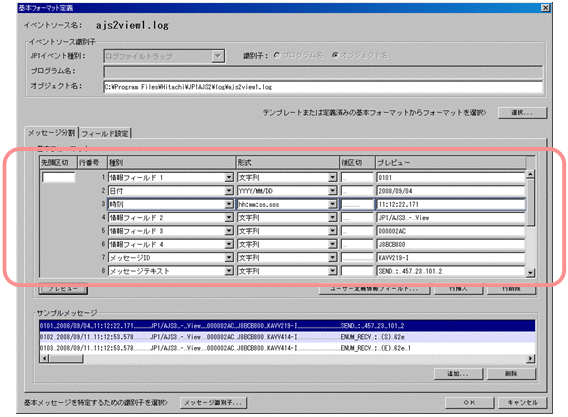The width and height of the screenshot is (568, 417).
Task: Select the オブジェクト名 radio button
Action: (335, 55)
